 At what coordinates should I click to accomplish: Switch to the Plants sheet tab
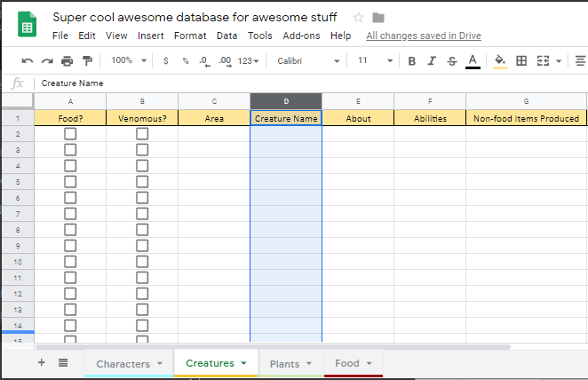[x=290, y=363]
